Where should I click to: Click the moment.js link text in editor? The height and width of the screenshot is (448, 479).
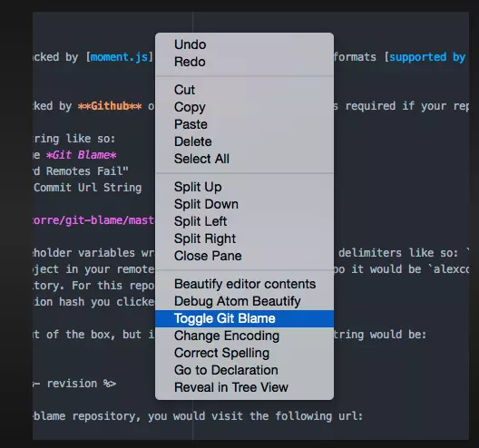pyautogui.click(x=120, y=57)
